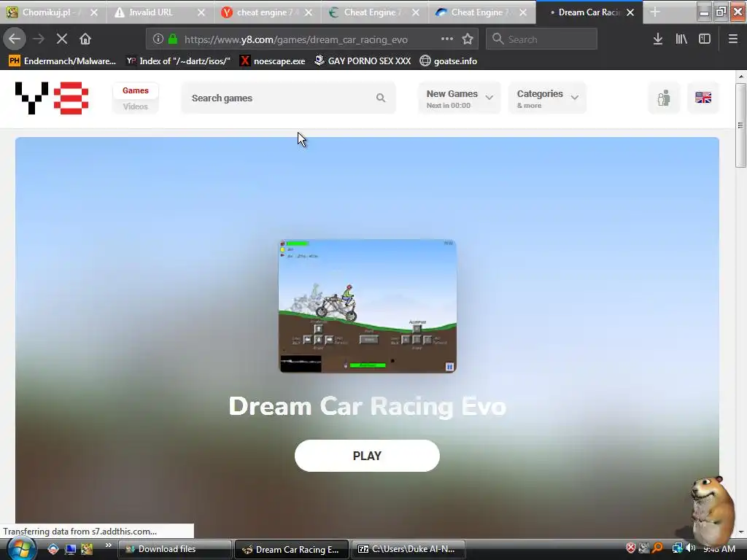The width and height of the screenshot is (747, 560).
Task: Click the orange magnifier tray icon
Action: tap(658, 548)
